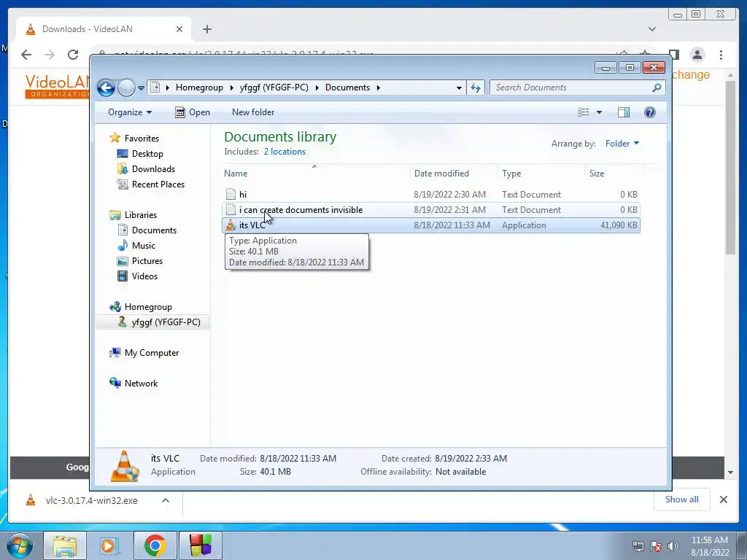Click New folder in toolbar
This screenshot has width=747, height=560.
click(x=253, y=112)
